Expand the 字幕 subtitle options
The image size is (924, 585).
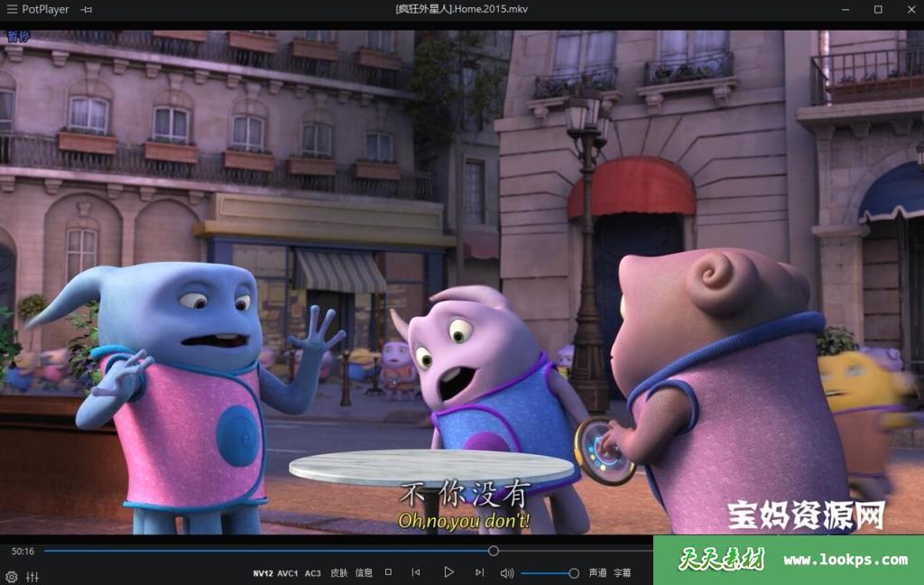pyautogui.click(x=623, y=573)
